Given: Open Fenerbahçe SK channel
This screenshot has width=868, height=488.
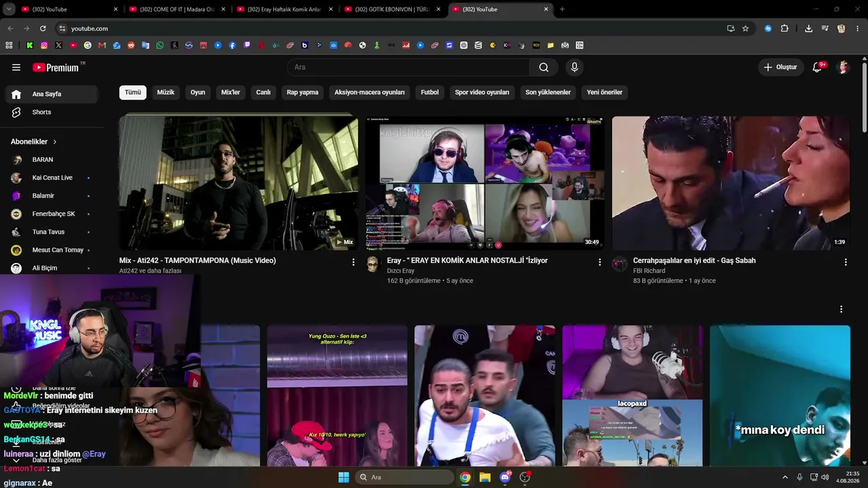Looking at the screenshot, I should pyautogui.click(x=52, y=214).
